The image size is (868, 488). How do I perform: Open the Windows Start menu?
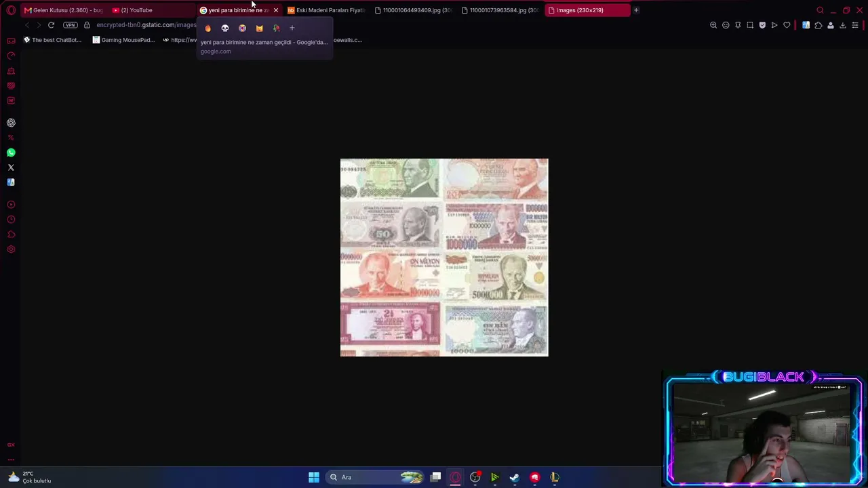coord(314,477)
